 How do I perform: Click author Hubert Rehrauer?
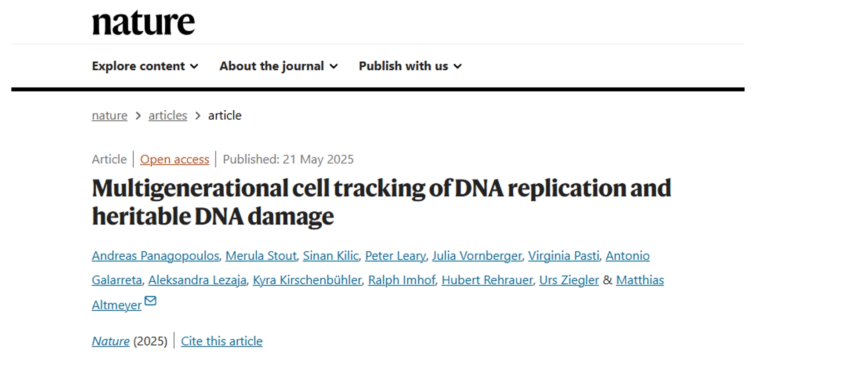pyautogui.click(x=487, y=280)
